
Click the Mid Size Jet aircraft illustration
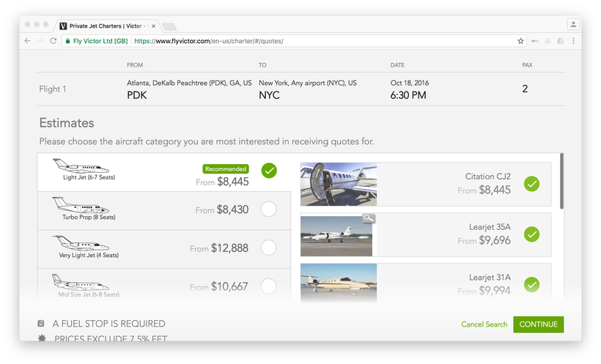click(x=81, y=282)
